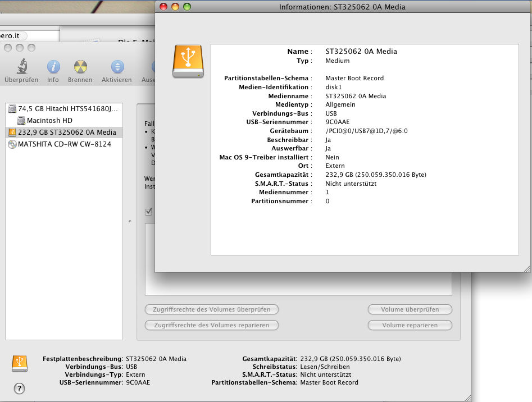Click 'Nicht unterstützt' in the Informationen window
Image resolution: width=532 pixels, height=402 pixels.
[351, 184]
